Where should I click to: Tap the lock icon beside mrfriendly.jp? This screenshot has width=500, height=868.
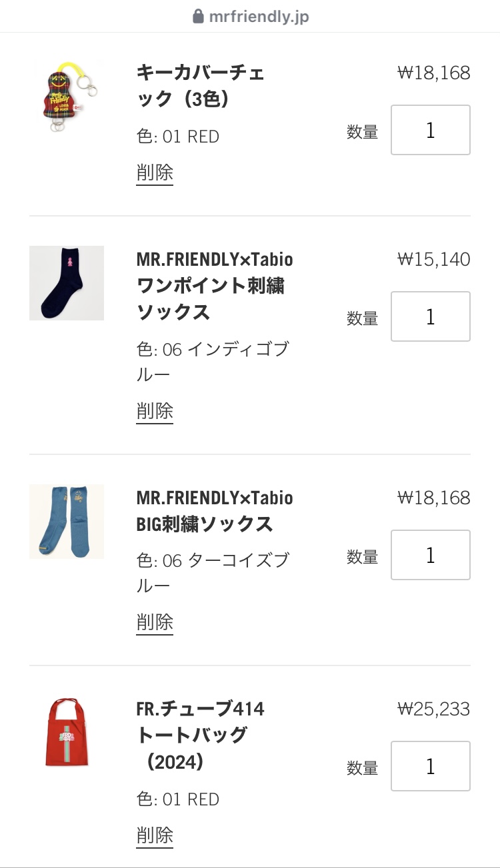198,17
